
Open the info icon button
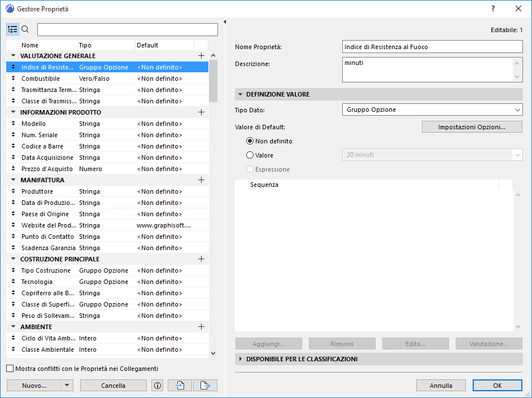point(157,386)
